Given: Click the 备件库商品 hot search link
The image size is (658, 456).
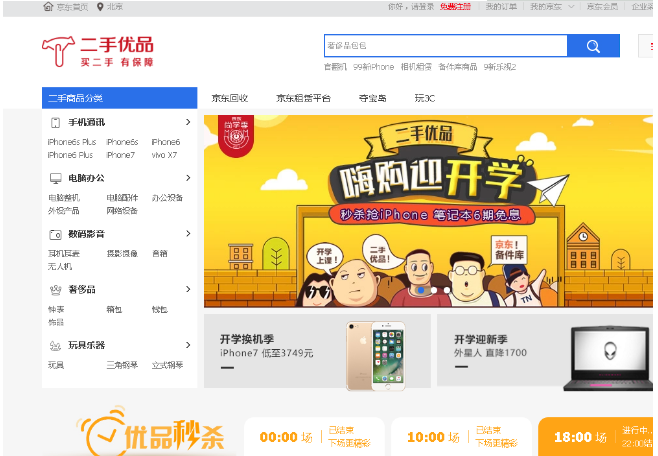Looking at the screenshot, I should tap(458, 67).
